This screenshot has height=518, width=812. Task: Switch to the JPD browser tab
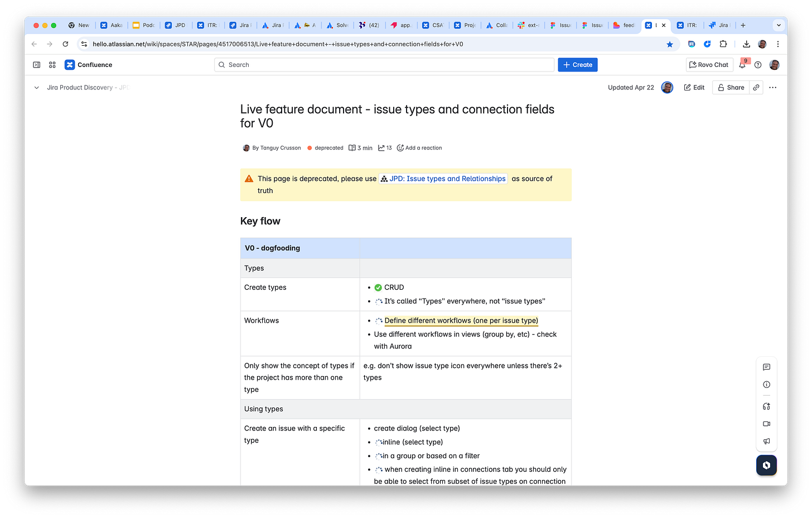(x=175, y=25)
